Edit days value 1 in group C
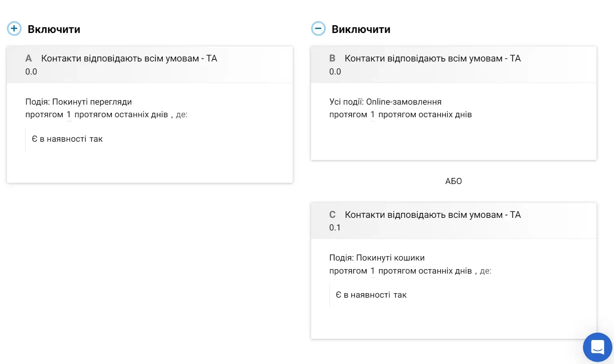Image resolution: width=614 pixels, height=364 pixels. (373, 271)
